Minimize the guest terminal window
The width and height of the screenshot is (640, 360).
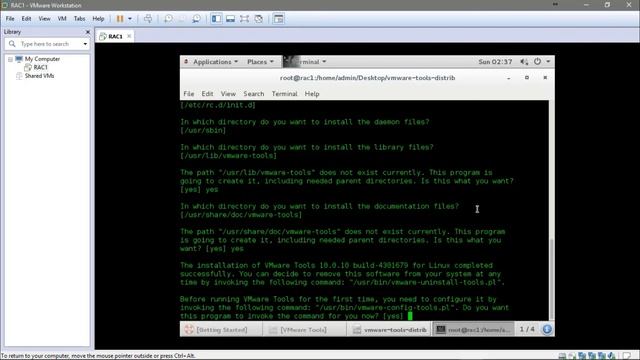pos(509,78)
